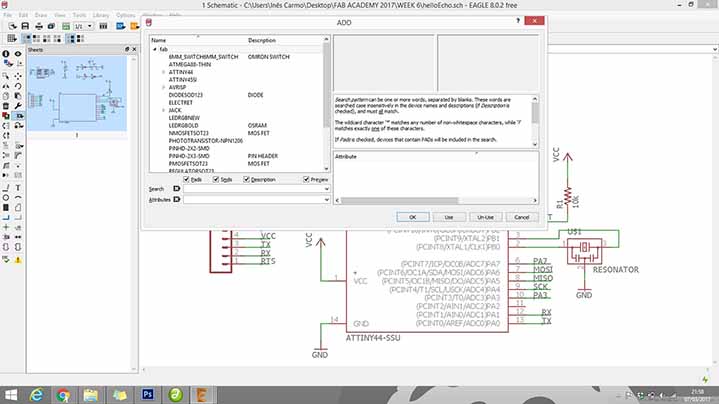Viewport: 719px width, 404px height.
Task: Select the Move tool with four arrows
Action: click(x=18, y=75)
